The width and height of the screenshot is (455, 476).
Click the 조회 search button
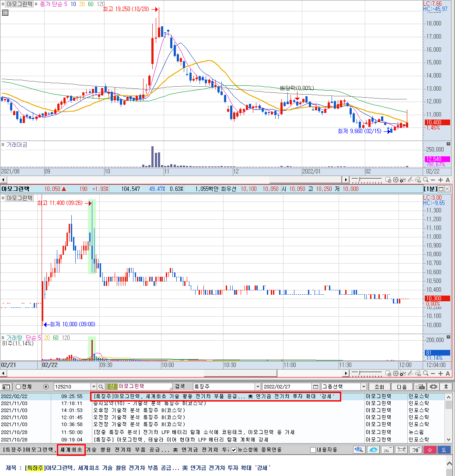379,386
